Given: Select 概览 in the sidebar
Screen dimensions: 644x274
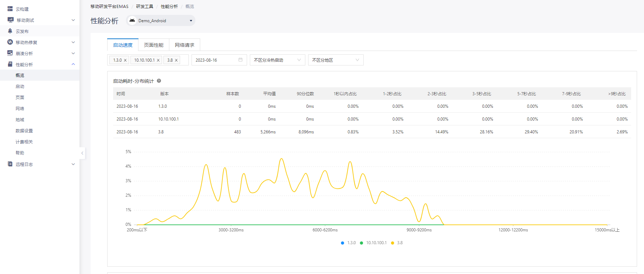Looking at the screenshot, I should click(x=40, y=75).
